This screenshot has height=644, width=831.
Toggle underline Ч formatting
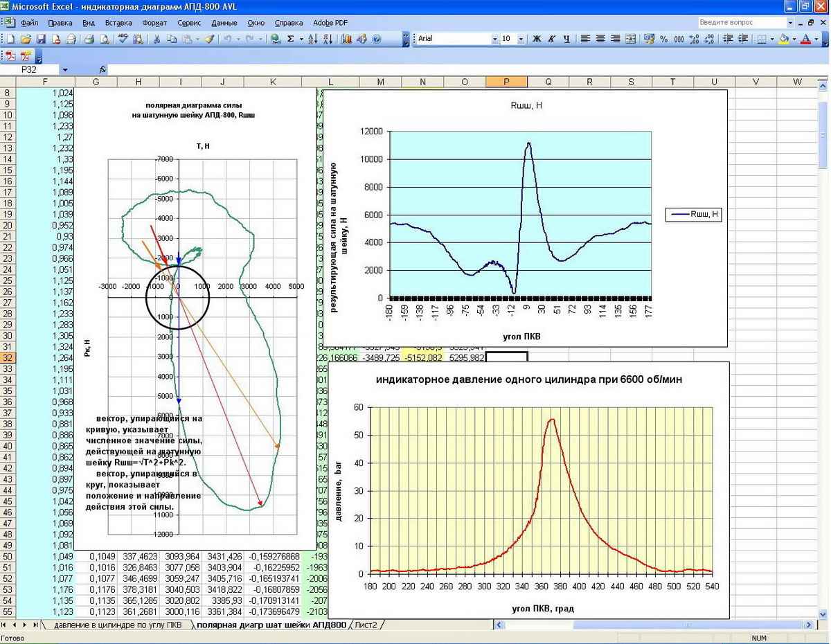tap(566, 39)
